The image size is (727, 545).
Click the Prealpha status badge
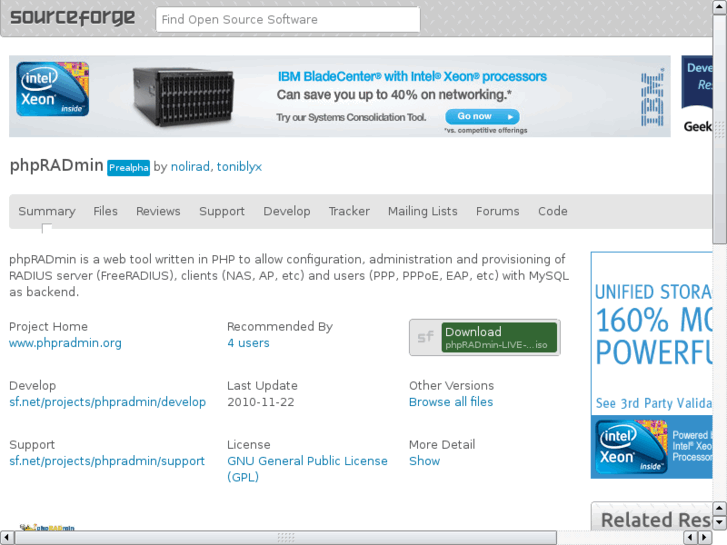(128, 167)
